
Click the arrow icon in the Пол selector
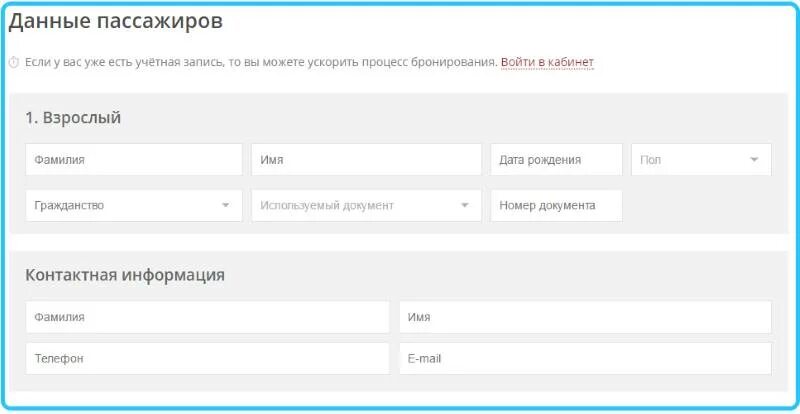click(754, 160)
